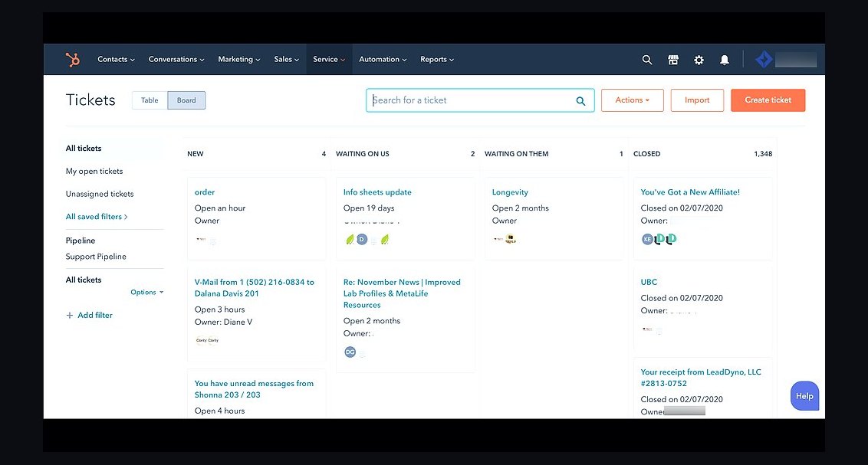Switch to Board view

tap(186, 100)
